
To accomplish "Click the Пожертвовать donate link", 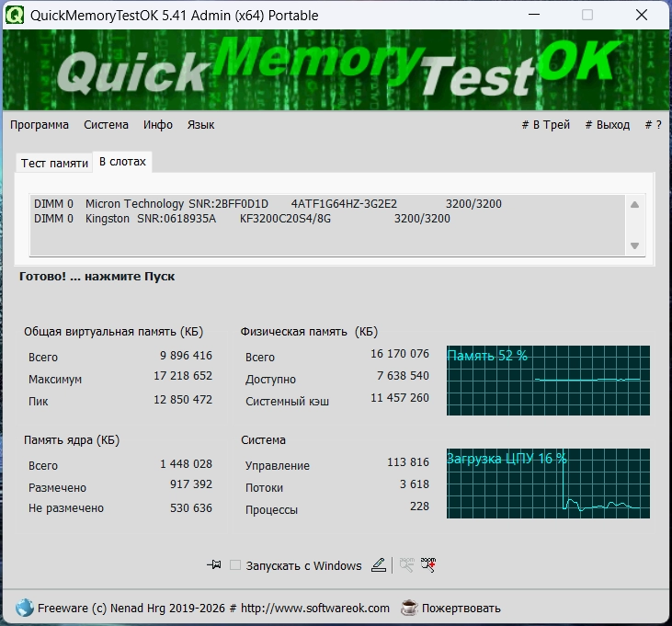I will tap(461, 608).
